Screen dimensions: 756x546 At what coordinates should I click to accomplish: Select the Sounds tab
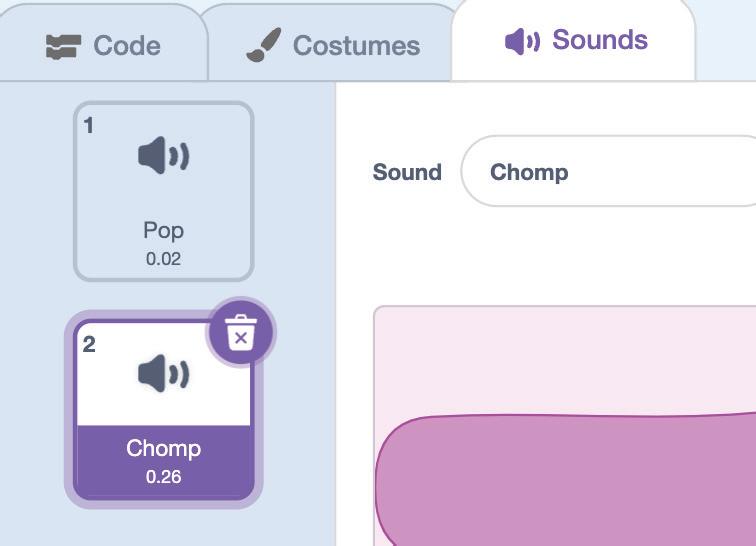575,41
